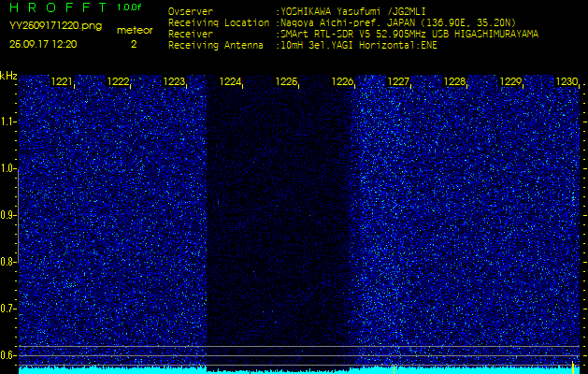588x374 pixels.
Task: Click the 1230 time label
Action: (x=566, y=81)
